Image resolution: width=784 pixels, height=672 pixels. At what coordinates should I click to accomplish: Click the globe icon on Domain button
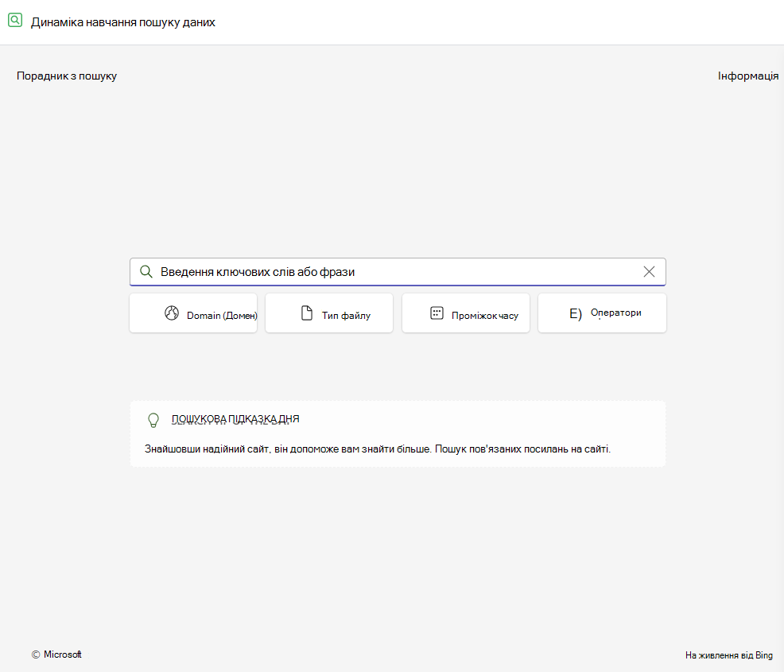pos(172,313)
